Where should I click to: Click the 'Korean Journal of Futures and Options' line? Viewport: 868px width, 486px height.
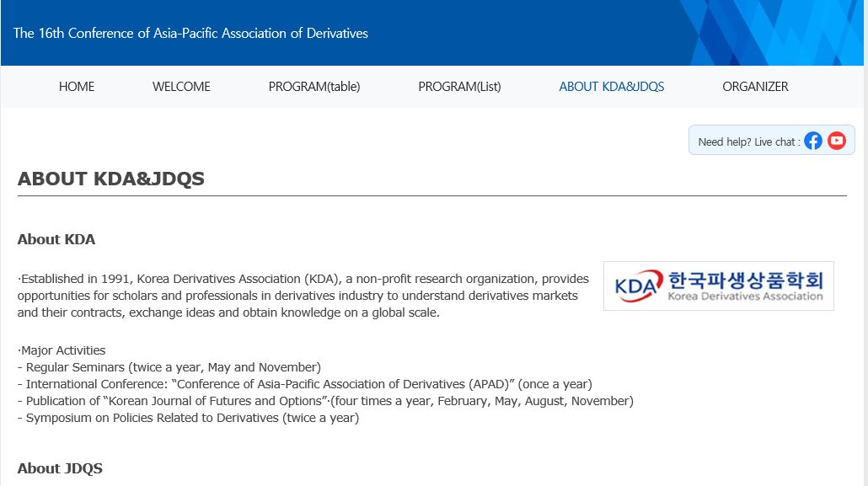325,401
